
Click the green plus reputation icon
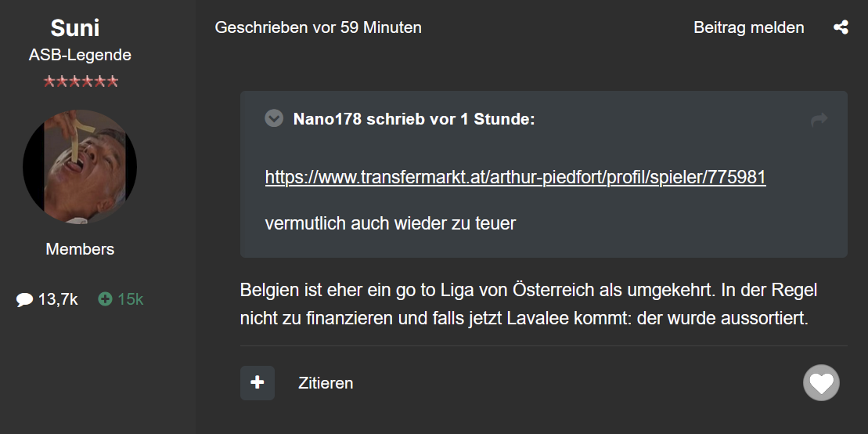coord(105,299)
